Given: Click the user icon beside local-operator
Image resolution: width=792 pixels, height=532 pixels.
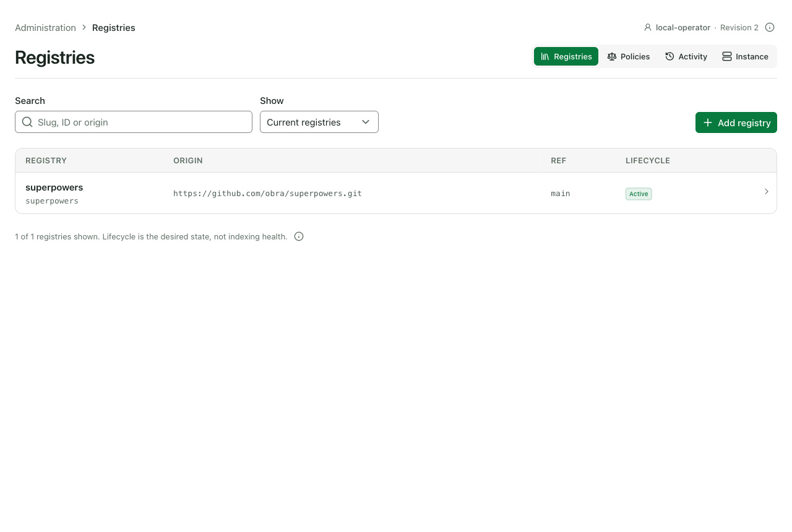Looking at the screenshot, I should pos(648,27).
